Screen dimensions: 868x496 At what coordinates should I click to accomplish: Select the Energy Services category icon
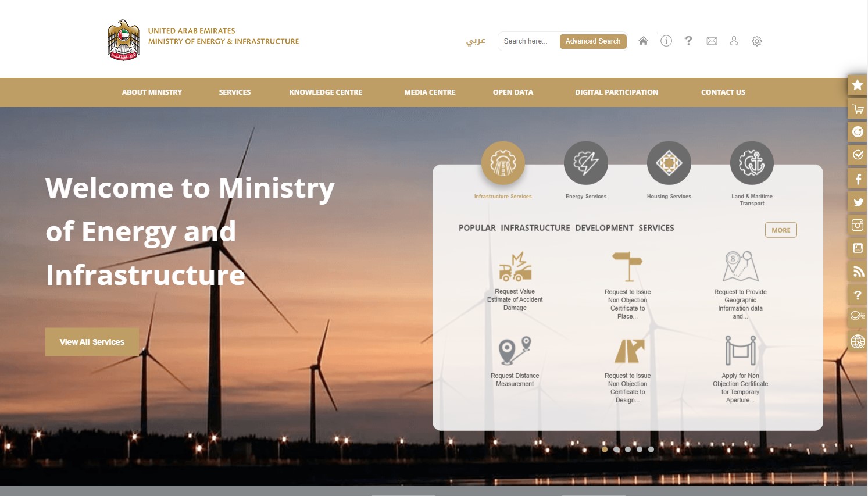(586, 163)
